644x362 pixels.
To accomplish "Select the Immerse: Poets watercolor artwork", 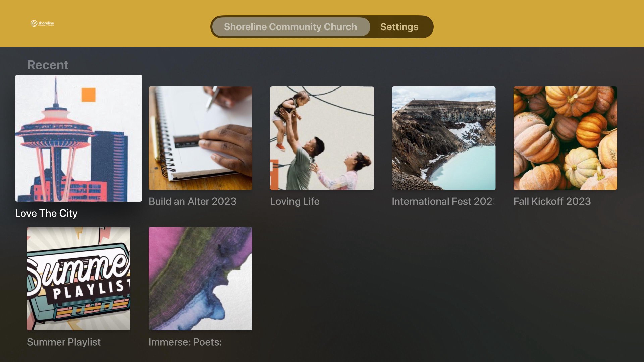I will coord(200,279).
